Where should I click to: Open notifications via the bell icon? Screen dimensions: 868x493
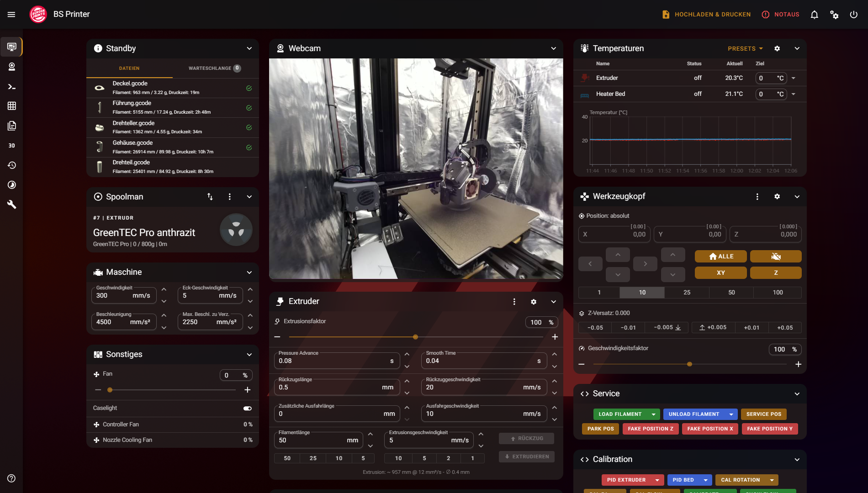pos(814,14)
